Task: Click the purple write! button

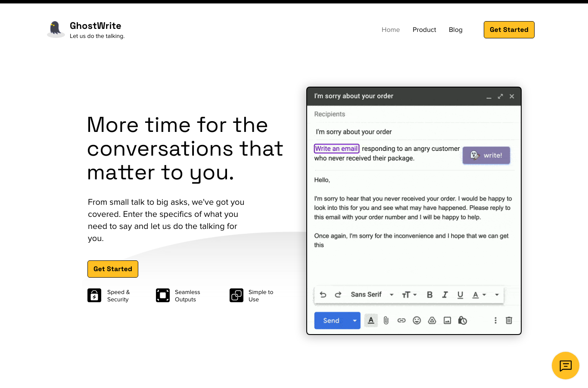Action: point(486,155)
